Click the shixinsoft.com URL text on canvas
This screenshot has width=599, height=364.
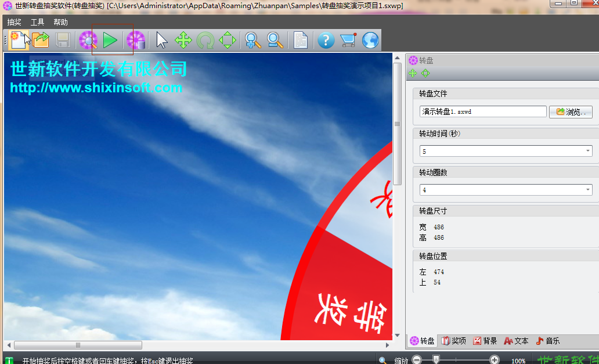click(x=96, y=88)
